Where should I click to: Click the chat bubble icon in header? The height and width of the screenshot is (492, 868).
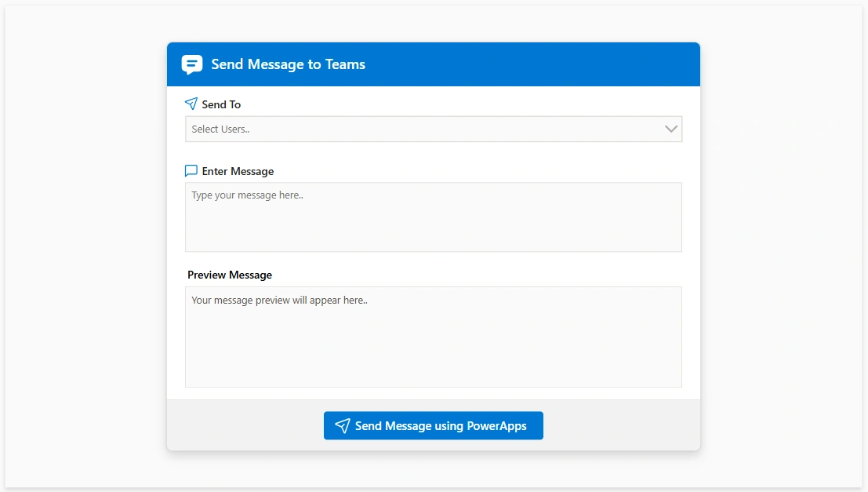pyautogui.click(x=191, y=64)
